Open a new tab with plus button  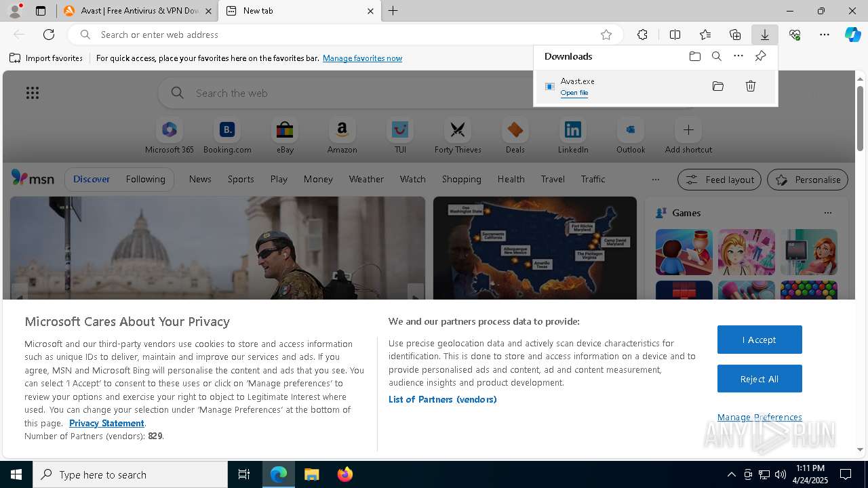pyautogui.click(x=393, y=11)
